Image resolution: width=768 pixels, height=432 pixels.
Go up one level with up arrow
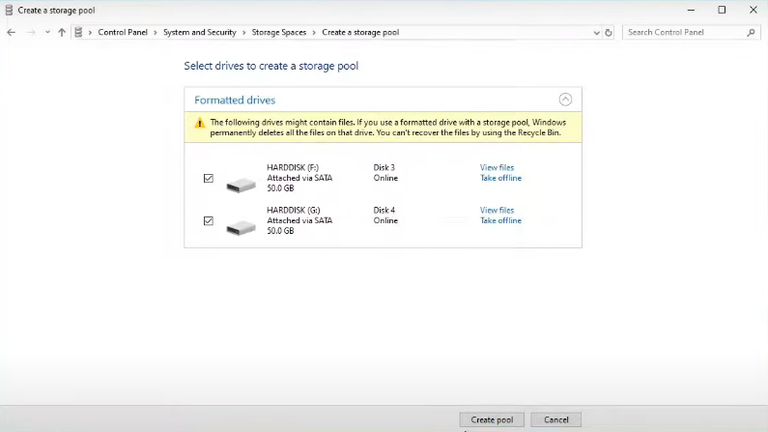(62, 32)
